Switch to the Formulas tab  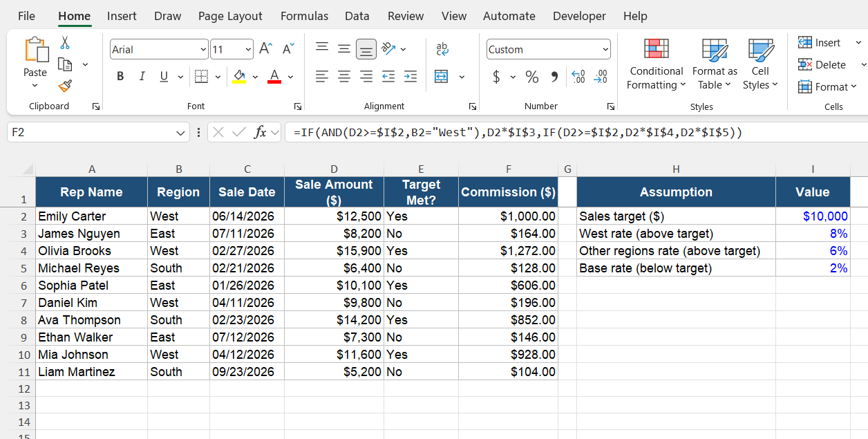304,15
